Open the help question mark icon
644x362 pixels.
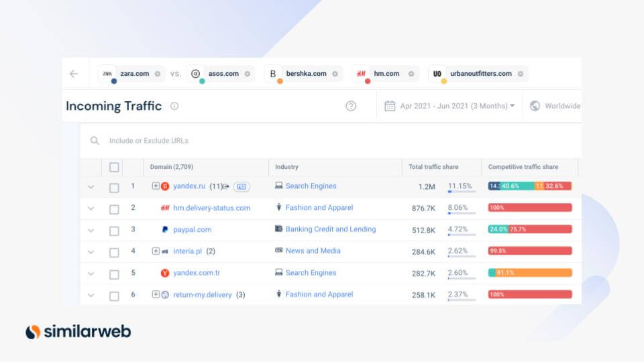tap(351, 106)
